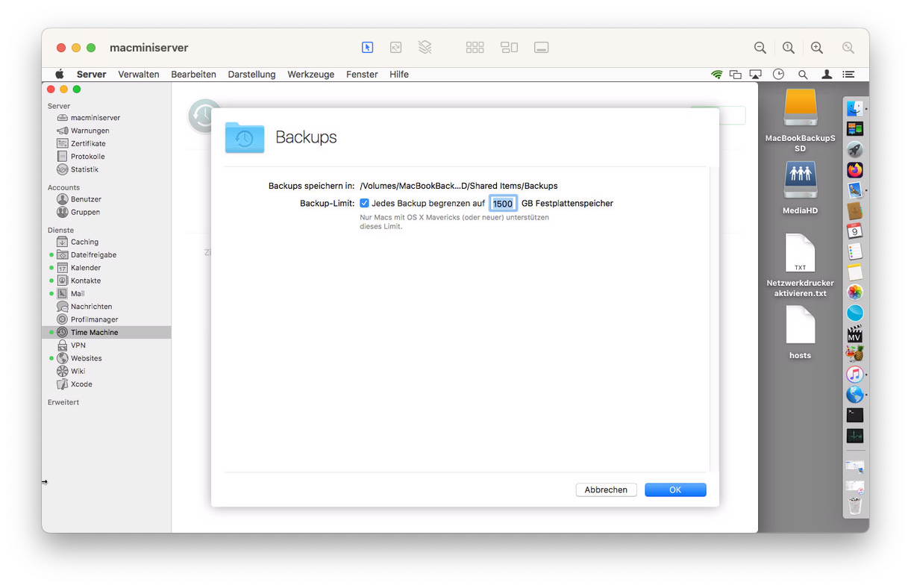911x588 pixels.
Task: Show the grid view icon in toolbar
Action: click(x=475, y=47)
